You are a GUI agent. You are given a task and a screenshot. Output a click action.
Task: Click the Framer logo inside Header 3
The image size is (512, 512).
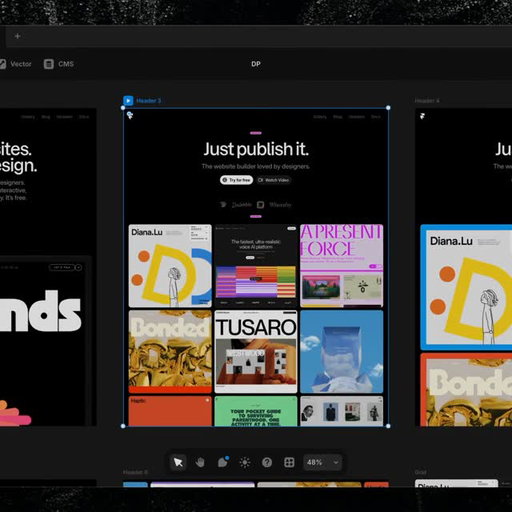click(130, 115)
